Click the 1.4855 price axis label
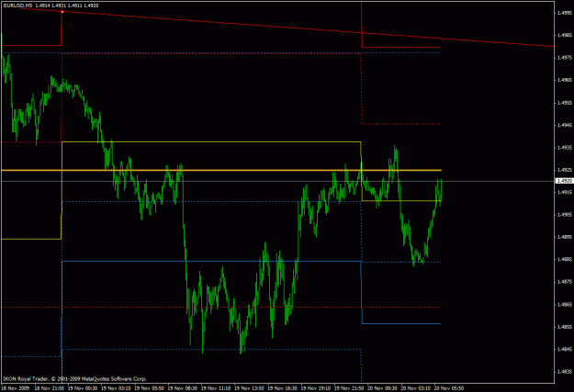The height and width of the screenshot is (392, 574). click(x=564, y=327)
